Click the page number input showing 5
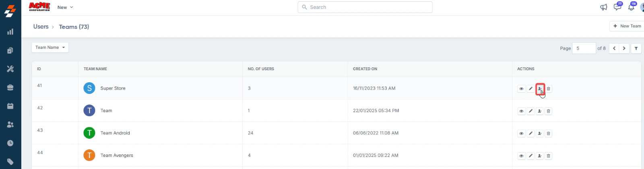The width and height of the screenshot is (644, 169). [584, 48]
